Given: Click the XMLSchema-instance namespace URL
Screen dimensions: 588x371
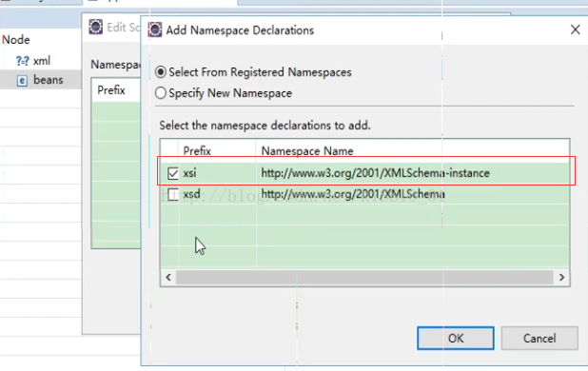Looking at the screenshot, I should (376, 173).
